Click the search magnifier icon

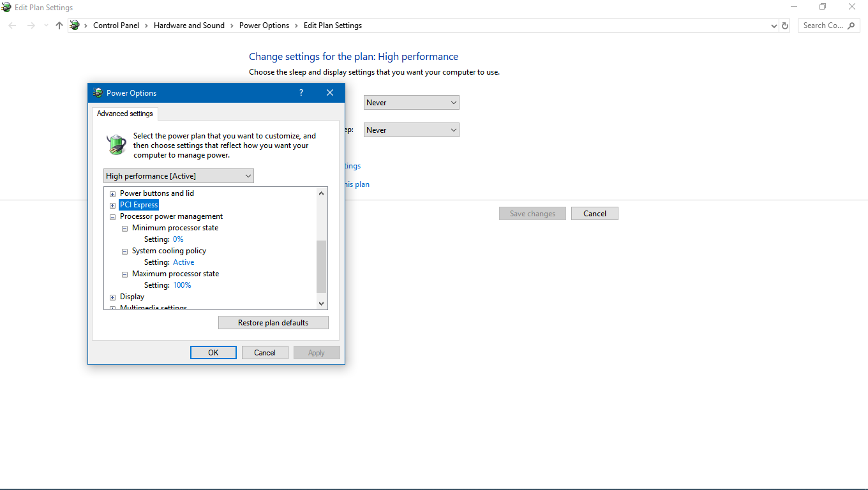coord(851,26)
